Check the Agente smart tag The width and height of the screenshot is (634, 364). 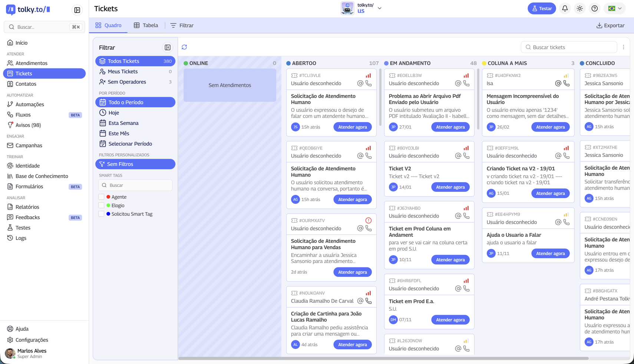point(101,197)
